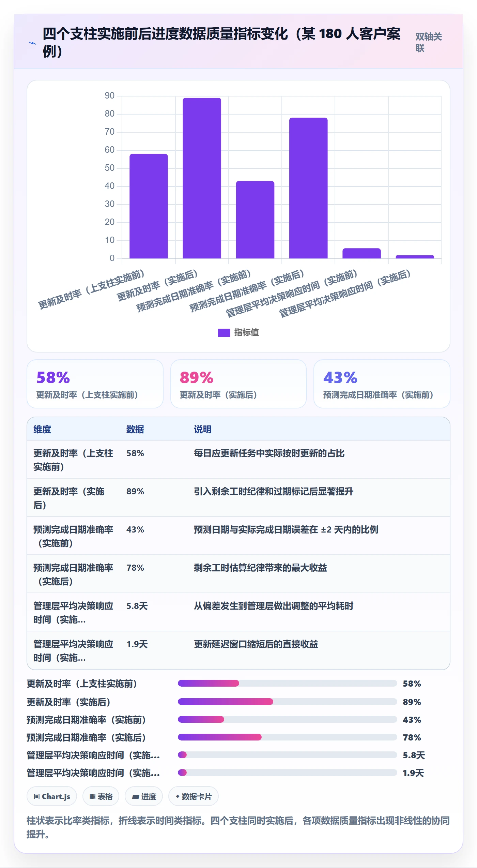The image size is (477, 868).
Task: Click the 预测完成日期准确率（实施后）chart bar
Action: point(308,188)
